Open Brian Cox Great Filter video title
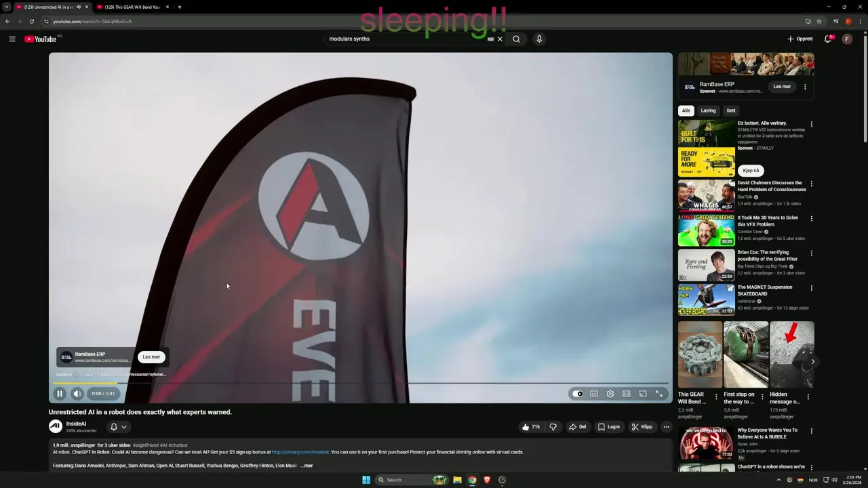The width and height of the screenshot is (868, 488). click(768, 256)
